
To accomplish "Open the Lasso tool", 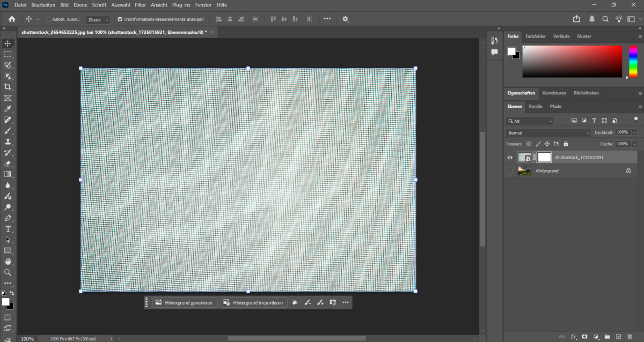I will [8, 65].
